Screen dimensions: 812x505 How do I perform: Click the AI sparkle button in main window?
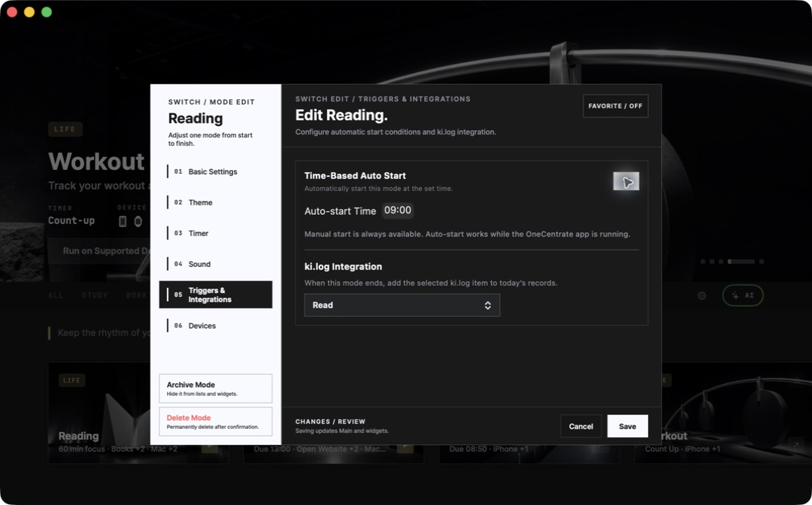[x=743, y=295]
